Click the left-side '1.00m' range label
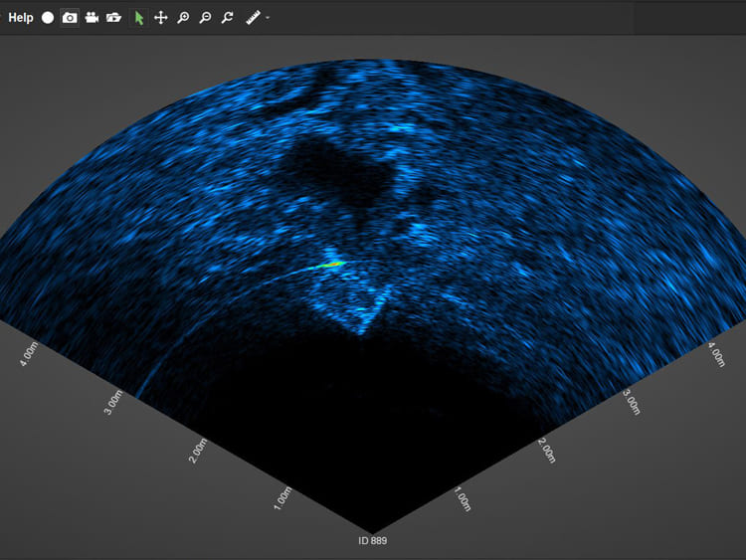 (282, 498)
